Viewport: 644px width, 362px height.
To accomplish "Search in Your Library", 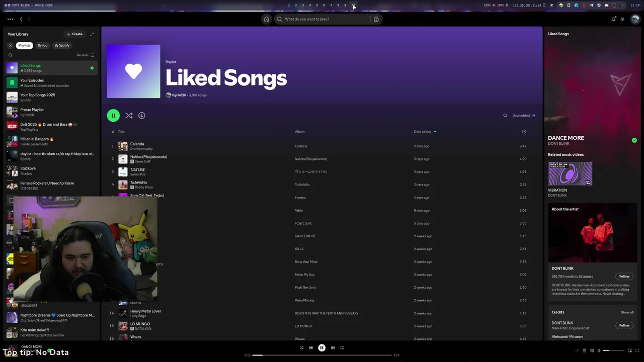I will click(x=10, y=55).
